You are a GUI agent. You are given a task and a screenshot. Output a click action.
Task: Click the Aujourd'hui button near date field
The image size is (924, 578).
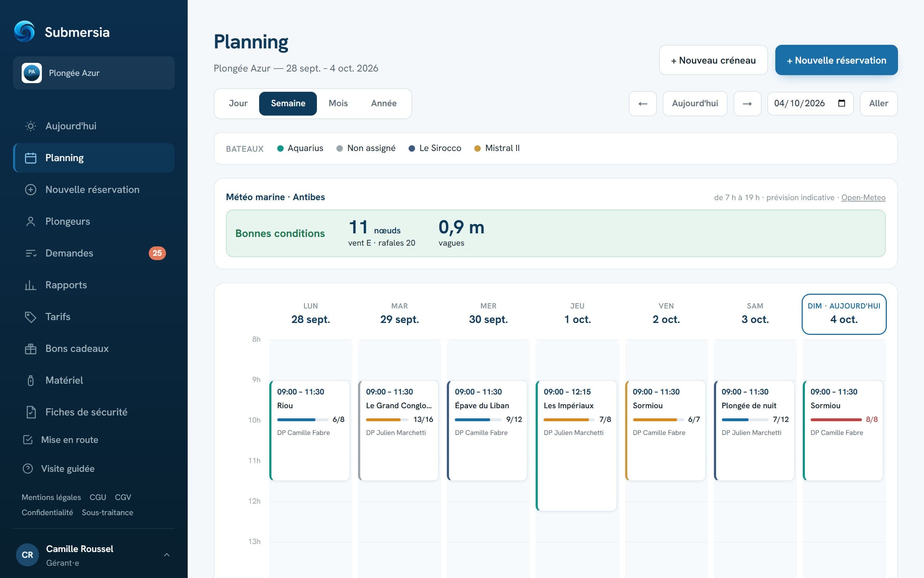[x=695, y=104]
